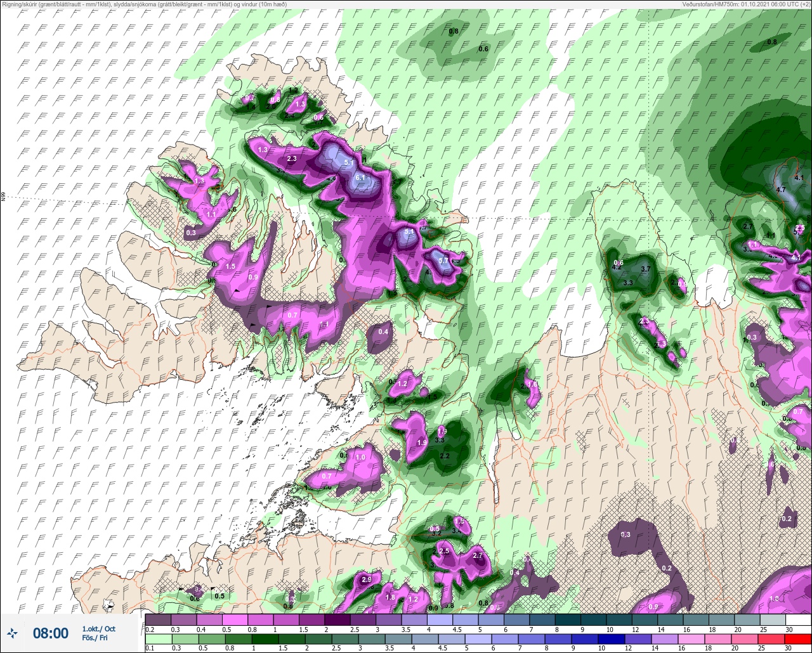Click the 1.0 value in the pink area
This screenshot has height=653, width=812.
coord(361,457)
